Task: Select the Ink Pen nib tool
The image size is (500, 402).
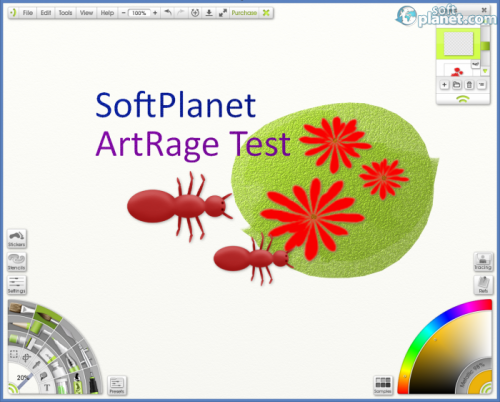Action: [72, 364]
